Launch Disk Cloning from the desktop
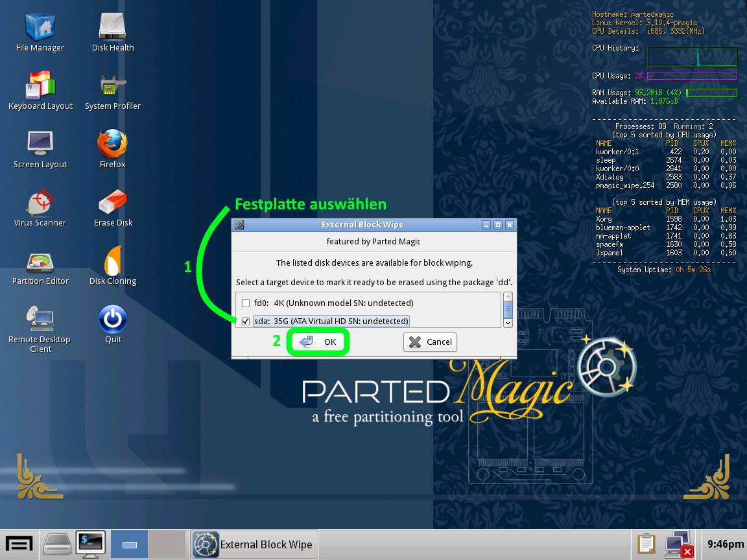This screenshot has height=560, width=747. (x=113, y=266)
